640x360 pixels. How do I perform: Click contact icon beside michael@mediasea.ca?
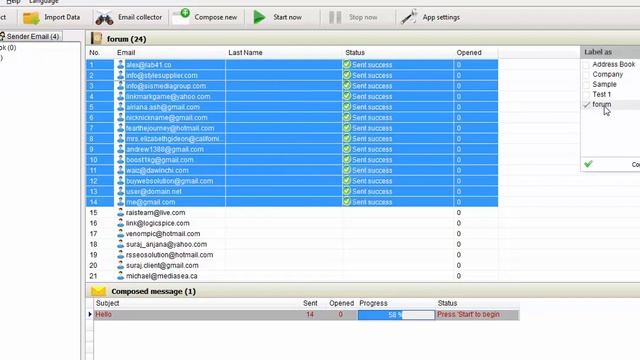coord(120,276)
